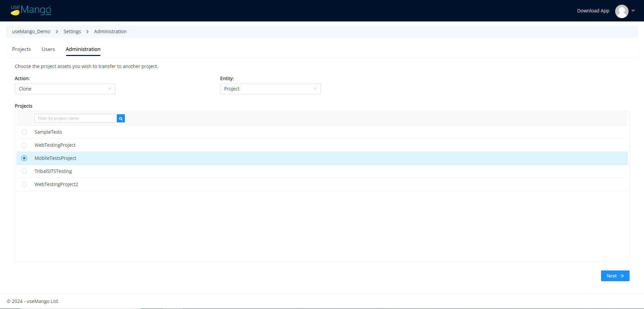644x309 pixels.
Task: Select the Administration tab
Action: (83, 49)
